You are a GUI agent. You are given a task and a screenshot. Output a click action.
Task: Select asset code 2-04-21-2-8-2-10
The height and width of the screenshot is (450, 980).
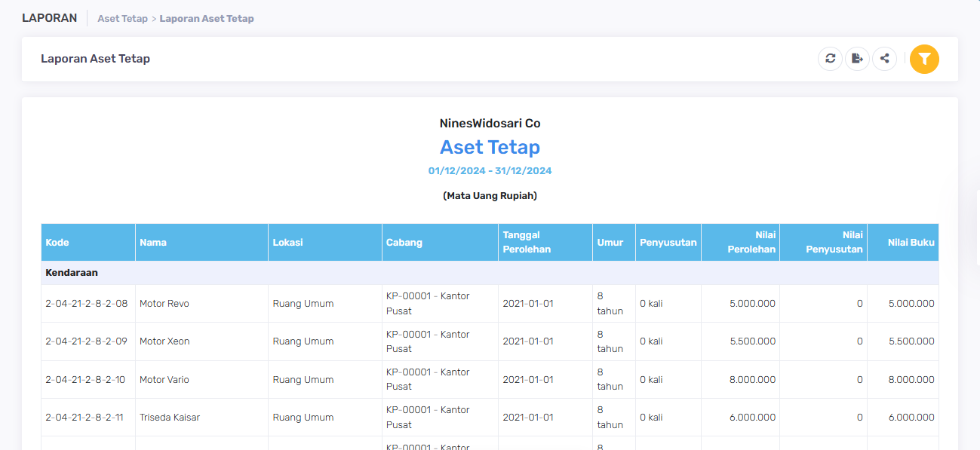[86, 380]
